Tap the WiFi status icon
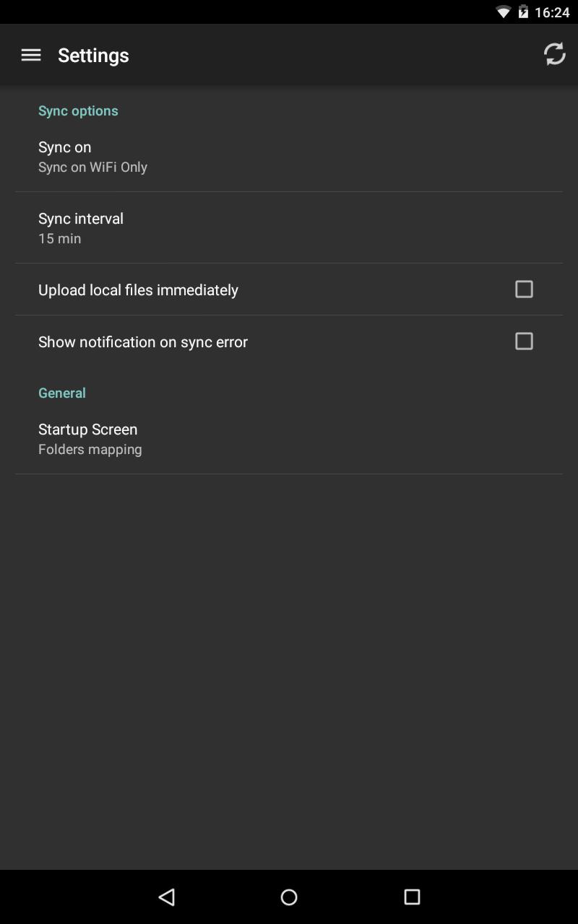The image size is (578, 924). (503, 12)
